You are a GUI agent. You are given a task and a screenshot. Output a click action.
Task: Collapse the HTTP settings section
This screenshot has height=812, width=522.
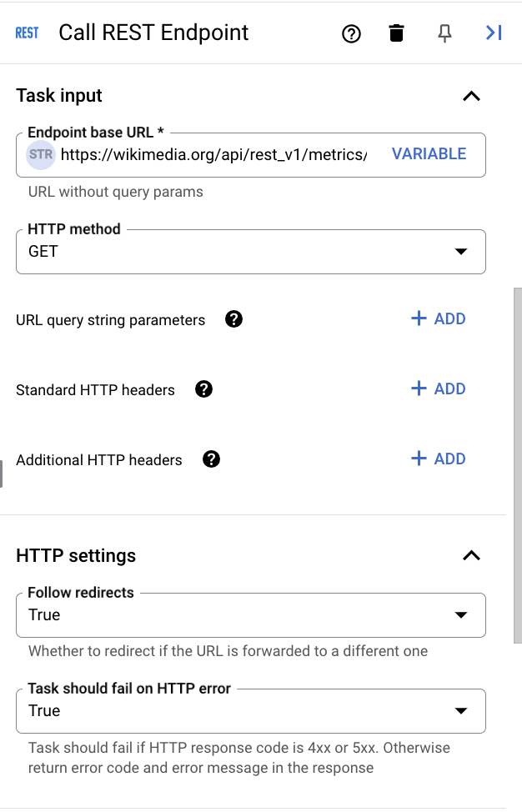click(x=471, y=555)
